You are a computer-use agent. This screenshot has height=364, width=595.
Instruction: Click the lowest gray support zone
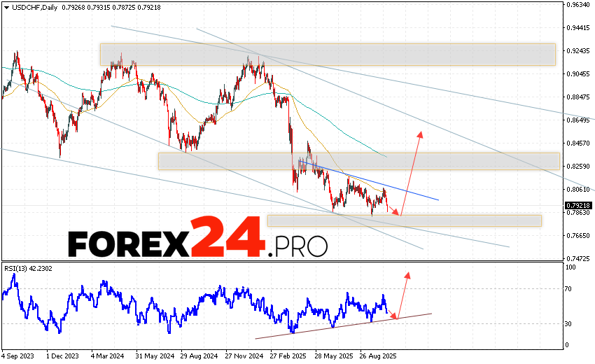404,220
